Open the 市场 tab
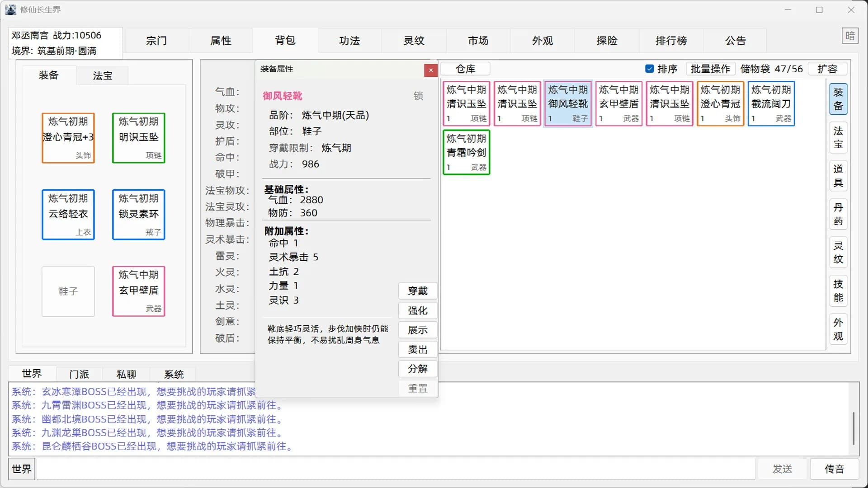Viewport: 868px width, 488px height. click(x=478, y=41)
